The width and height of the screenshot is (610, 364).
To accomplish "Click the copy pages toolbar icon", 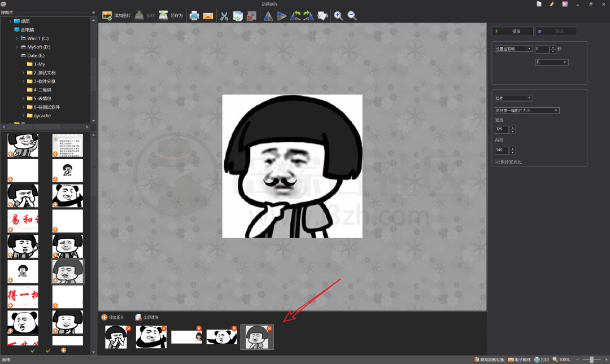I will click(238, 16).
